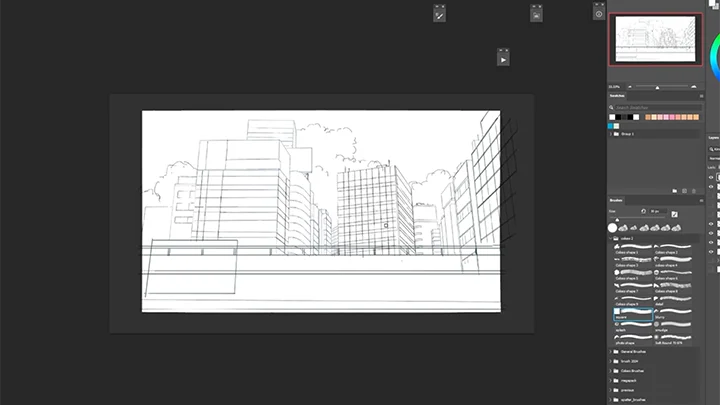Select the Cobeo shape 5 brush
720x405 pixels.
pyautogui.click(x=633, y=275)
